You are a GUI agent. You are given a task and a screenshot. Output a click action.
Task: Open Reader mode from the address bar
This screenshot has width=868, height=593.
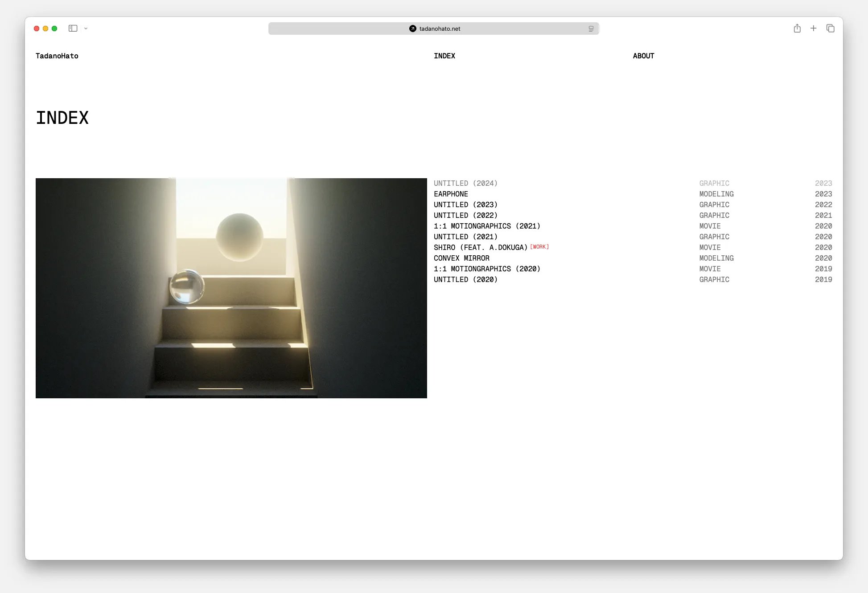point(591,29)
